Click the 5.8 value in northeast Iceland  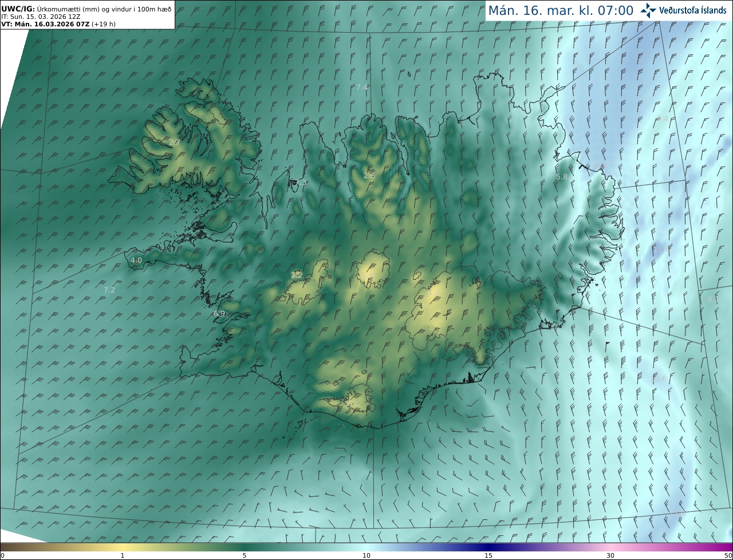(562, 177)
